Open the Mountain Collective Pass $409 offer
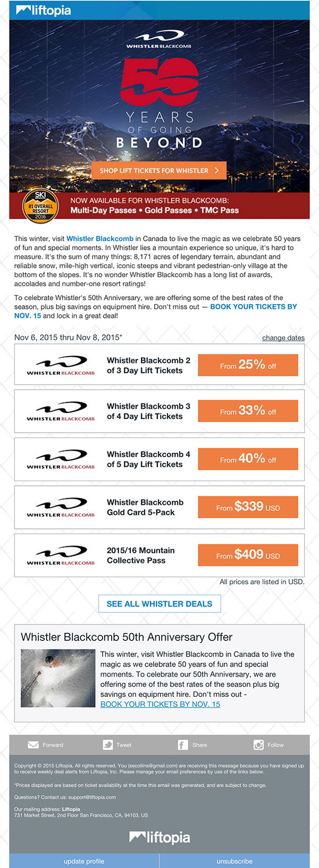This screenshot has width=319, height=868. tap(248, 555)
